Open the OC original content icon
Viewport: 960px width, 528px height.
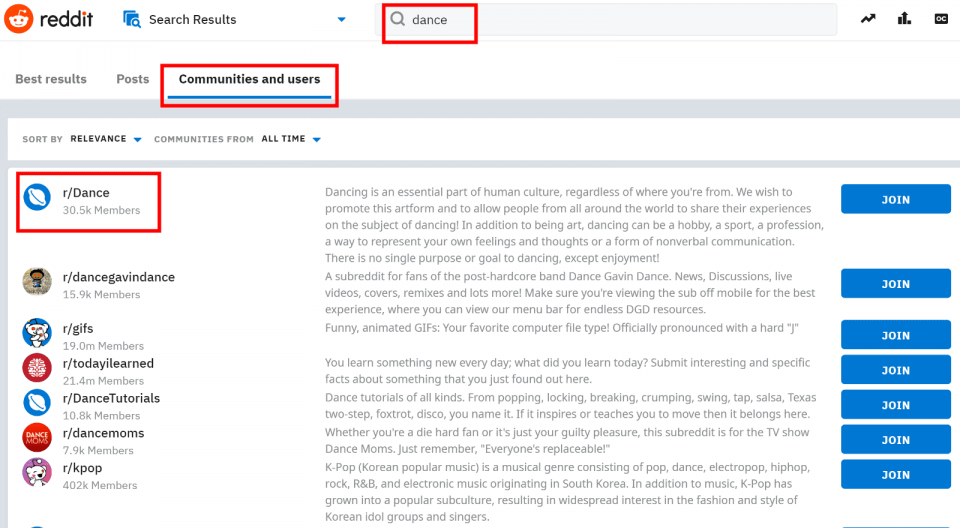pos(941,19)
